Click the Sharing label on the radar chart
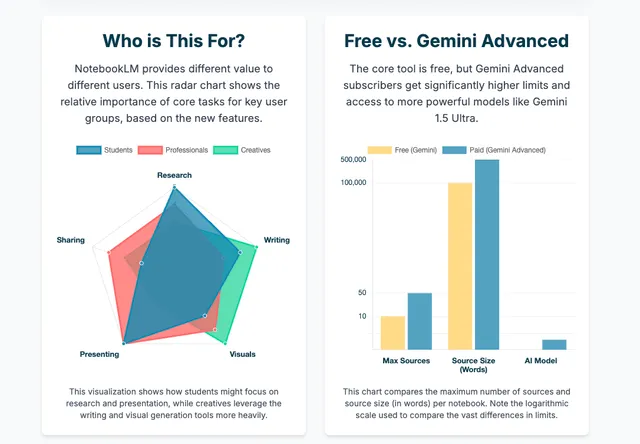The height and width of the screenshot is (444, 640). tap(71, 240)
